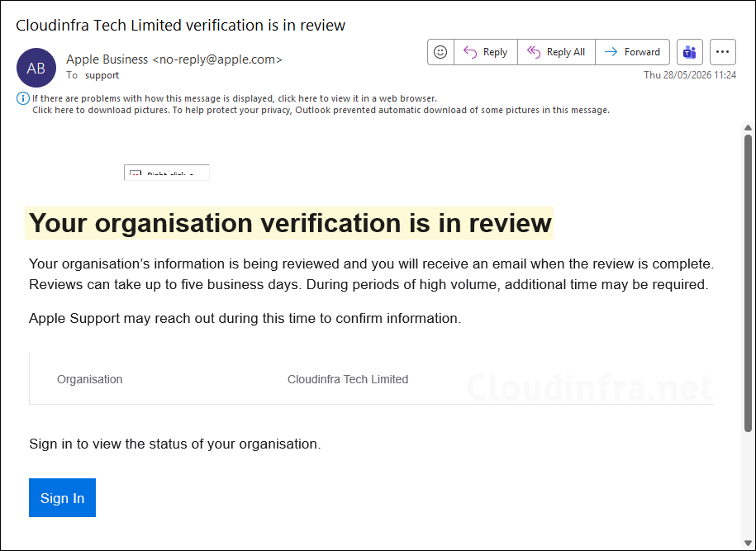The width and height of the screenshot is (756, 551).
Task: Click the 'Cloudinfra Tech Limited' table value
Action: 348,379
